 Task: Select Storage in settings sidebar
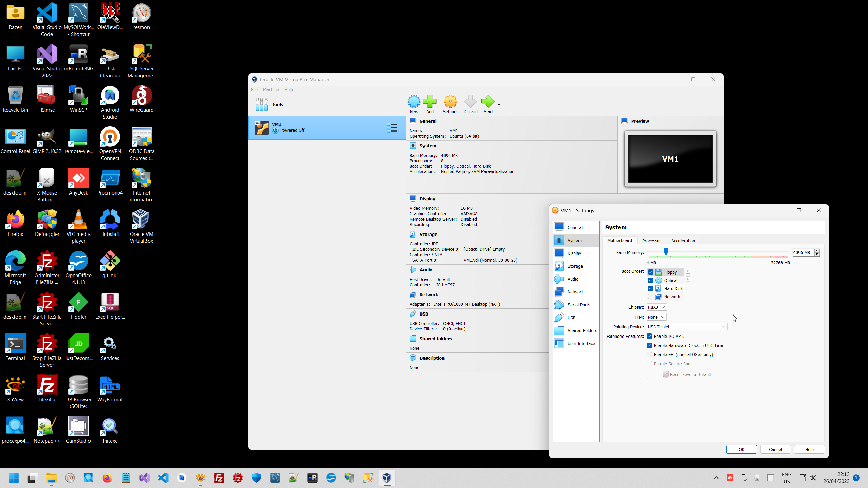point(575,266)
